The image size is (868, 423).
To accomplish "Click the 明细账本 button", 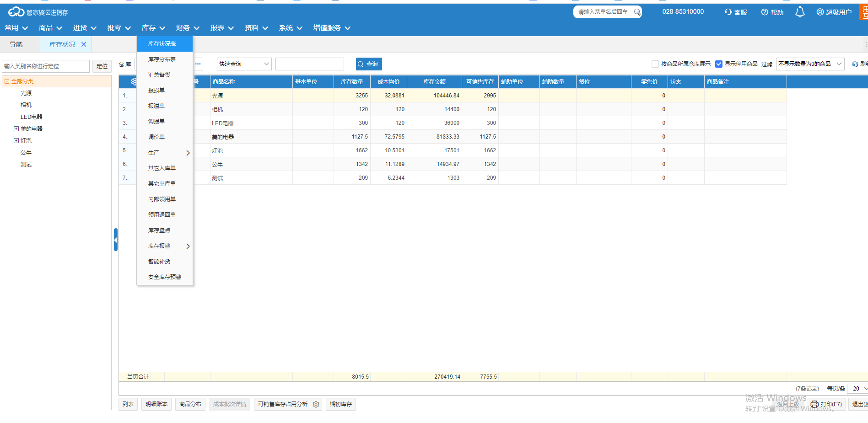I will coord(156,404).
